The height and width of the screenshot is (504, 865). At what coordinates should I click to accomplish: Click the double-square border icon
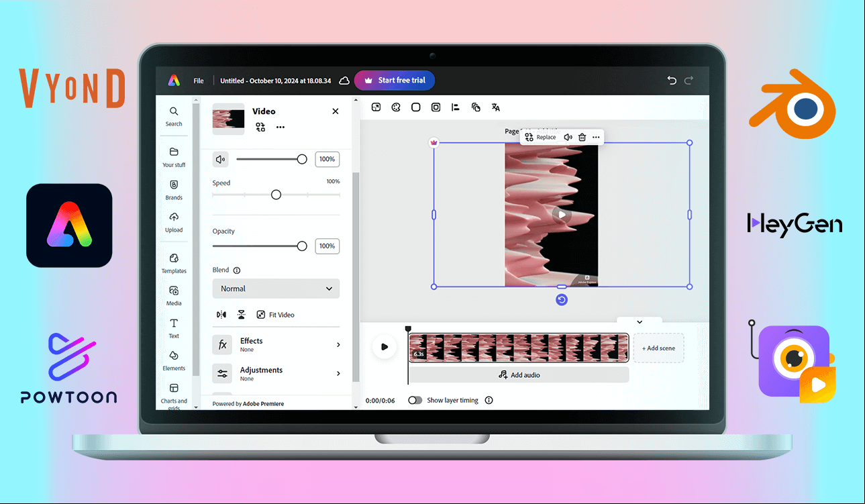436,107
